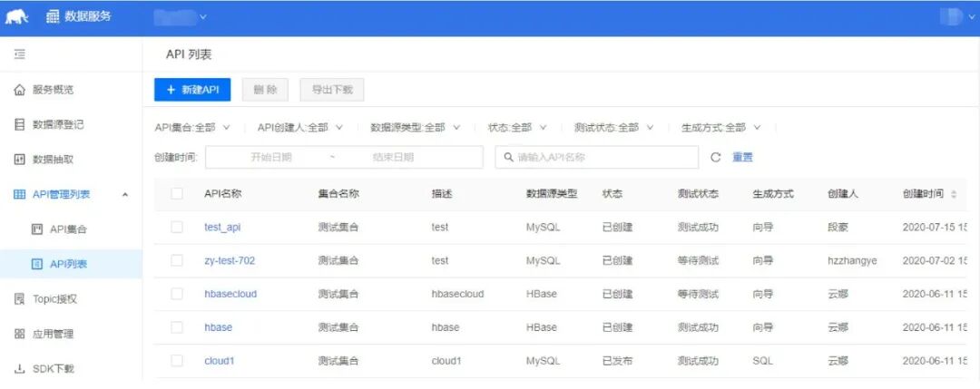Click the 数据抽取 icon
The image size is (980, 389).
point(19,160)
